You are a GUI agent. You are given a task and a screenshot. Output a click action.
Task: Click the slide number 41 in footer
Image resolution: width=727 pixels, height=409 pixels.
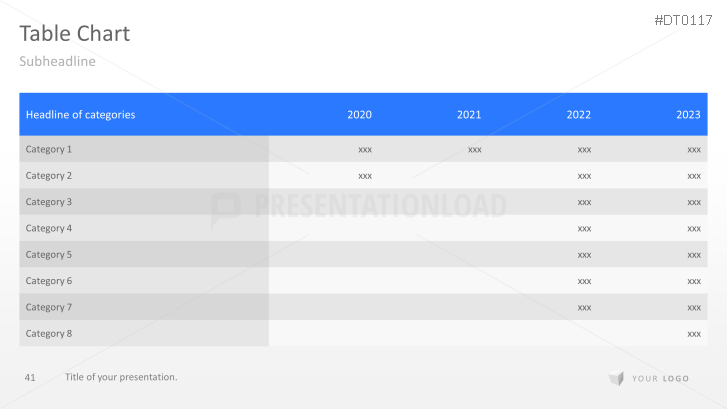tap(30, 377)
